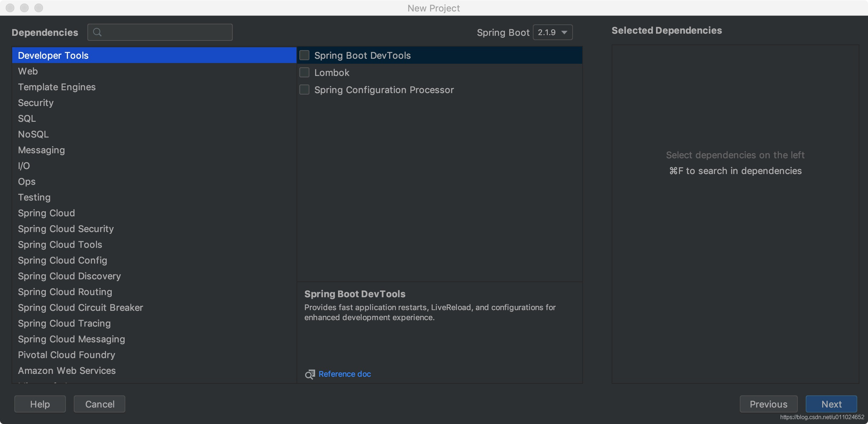Viewport: 868px width, 424px height.
Task: Click the Reference doc icon
Action: pyautogui.click(x=310, y=374)
